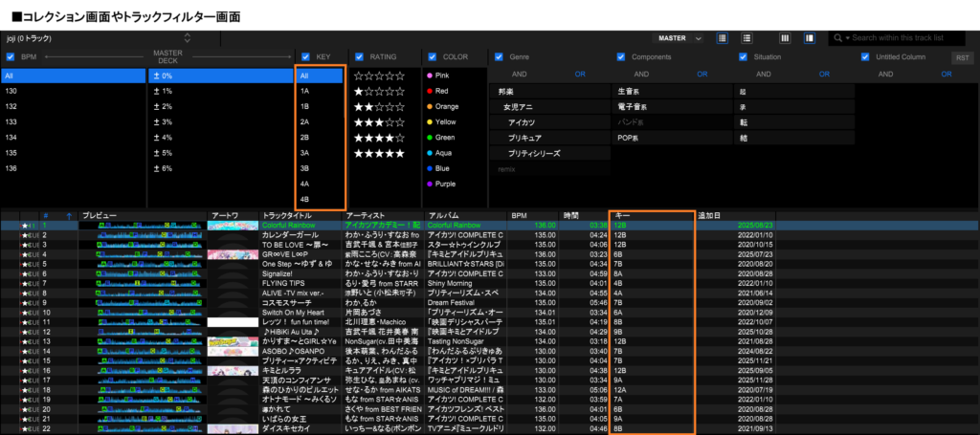Disable the Genre filter checkbox
Screen dimensions: 980x435
tap(499, 57)
